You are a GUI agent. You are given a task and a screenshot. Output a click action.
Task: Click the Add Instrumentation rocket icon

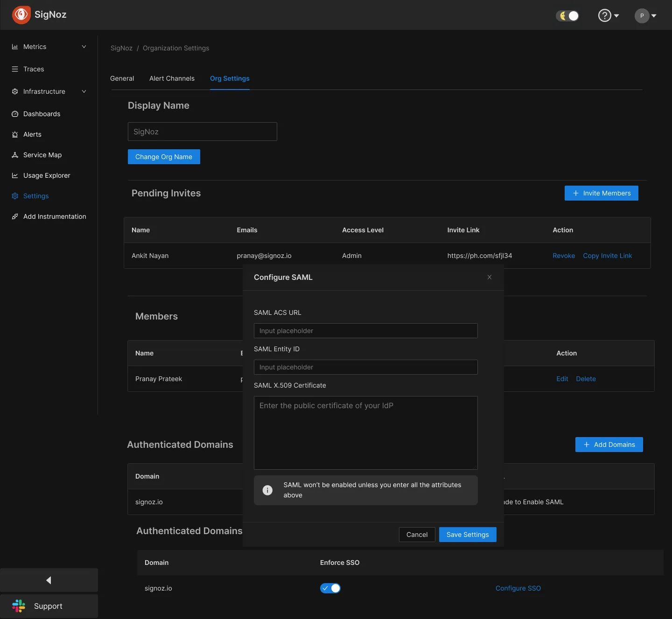(15, 216)
